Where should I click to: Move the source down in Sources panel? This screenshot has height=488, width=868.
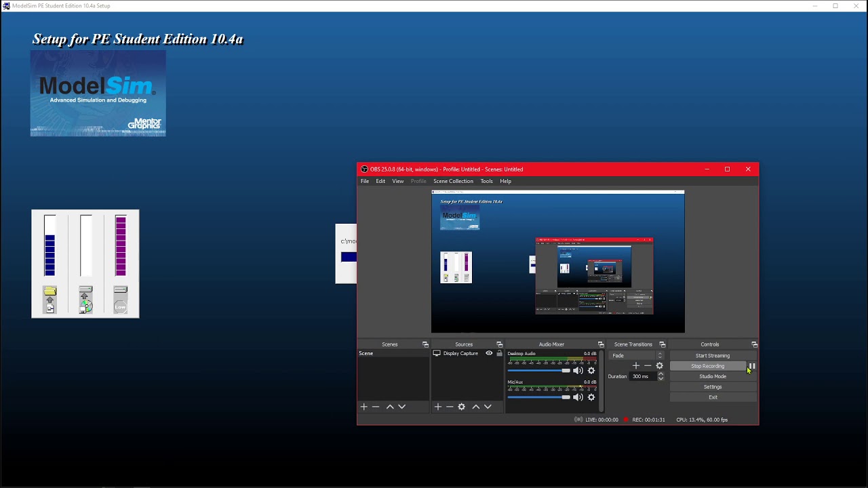(x=488, y=407)
